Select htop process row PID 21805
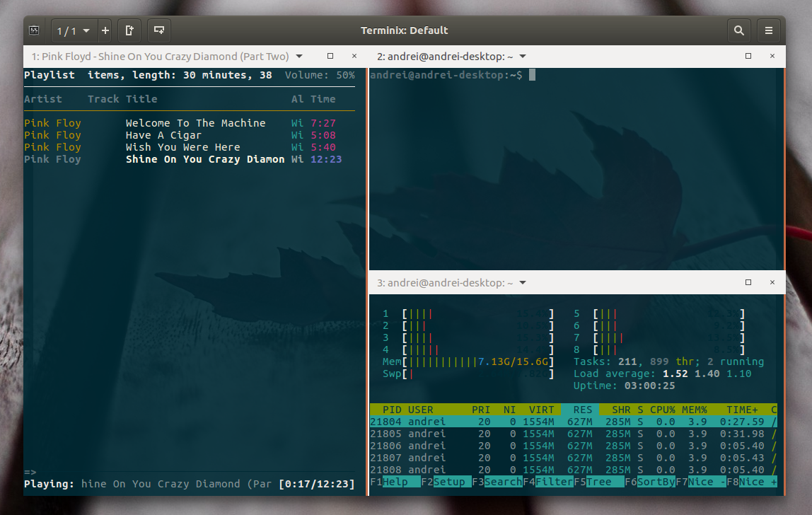Image resolution: width=812 pixels, height=515 pixels. (574, 434)
